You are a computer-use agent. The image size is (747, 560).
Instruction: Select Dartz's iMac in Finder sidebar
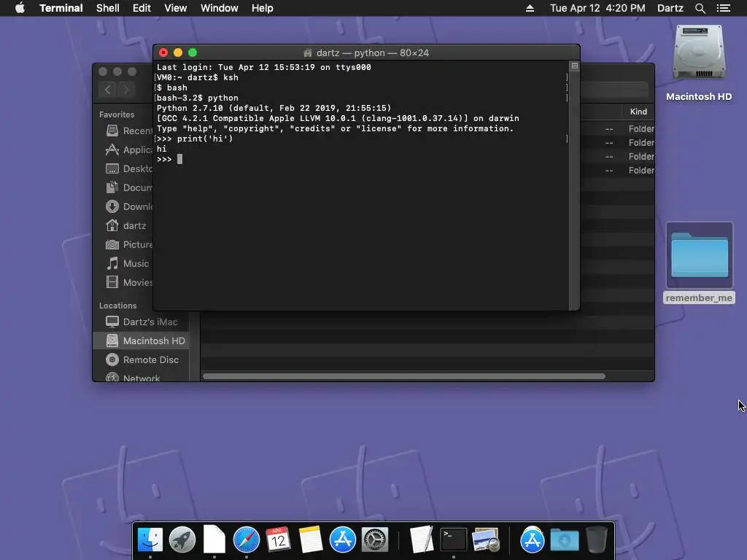pyautogui.click(x=142, y=322)
